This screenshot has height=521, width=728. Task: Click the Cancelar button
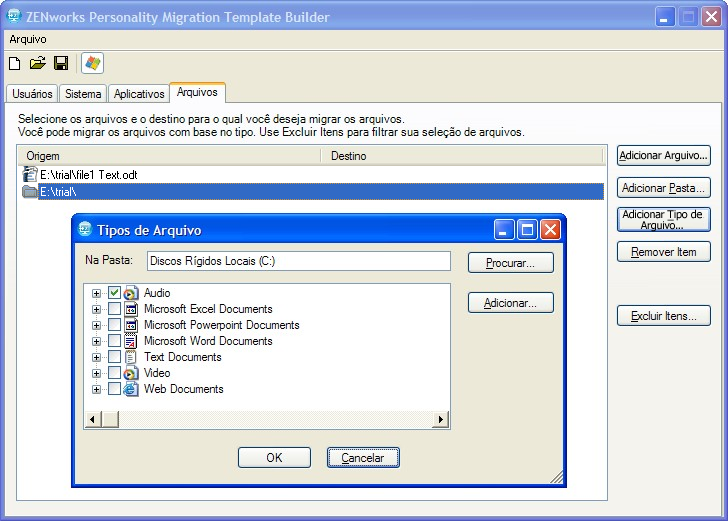click(x=363, y=457)
